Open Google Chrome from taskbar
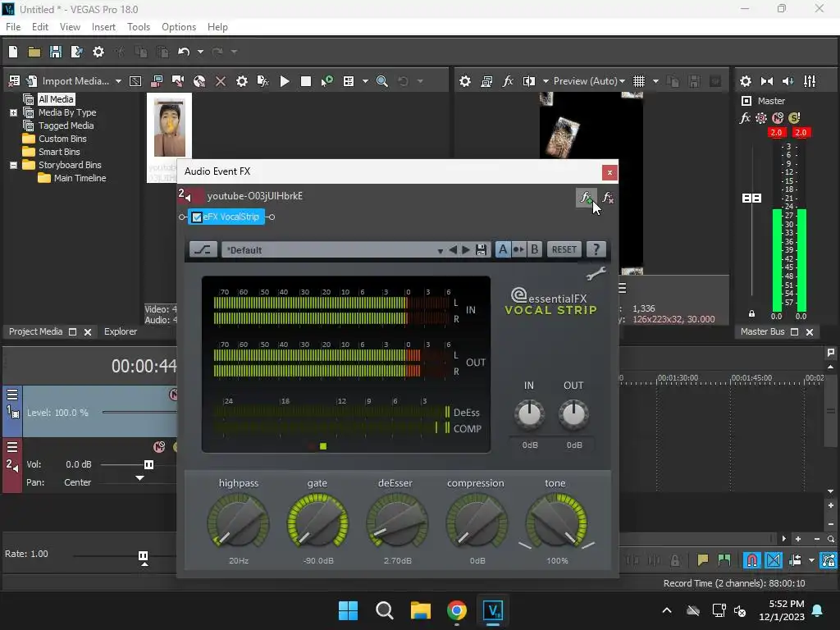The image size is (840, 630). (456, 610)
